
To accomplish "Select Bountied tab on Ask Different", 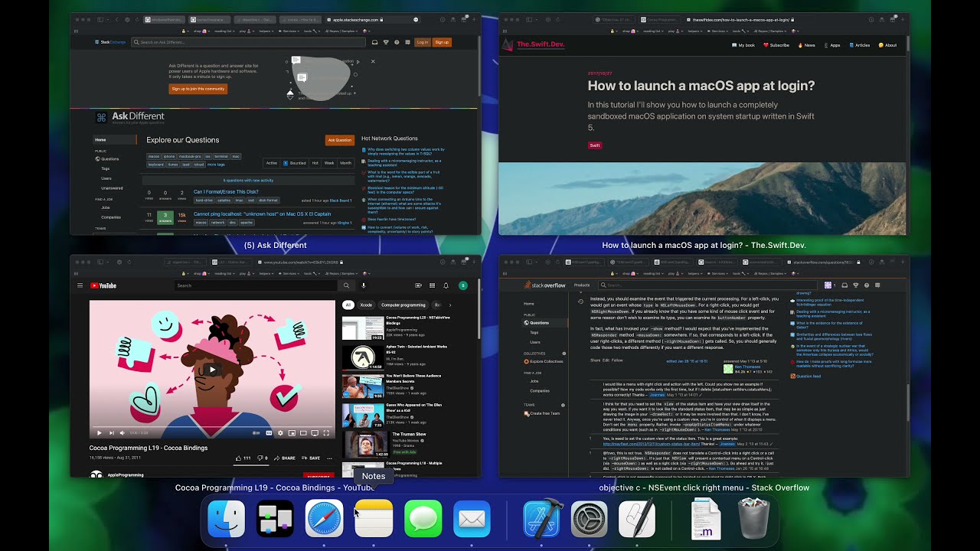I will [296, 163].
